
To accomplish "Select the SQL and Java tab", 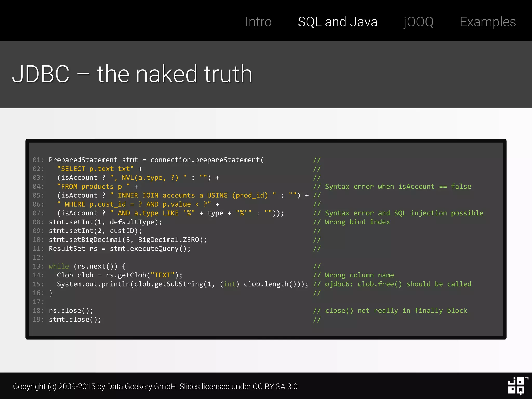I will [337, 22].
